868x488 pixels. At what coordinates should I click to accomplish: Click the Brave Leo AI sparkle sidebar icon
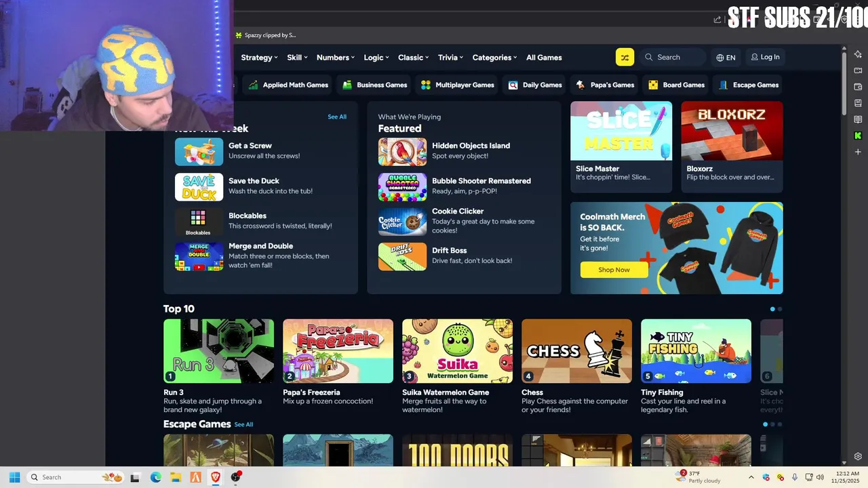click(x=858, y=54)
